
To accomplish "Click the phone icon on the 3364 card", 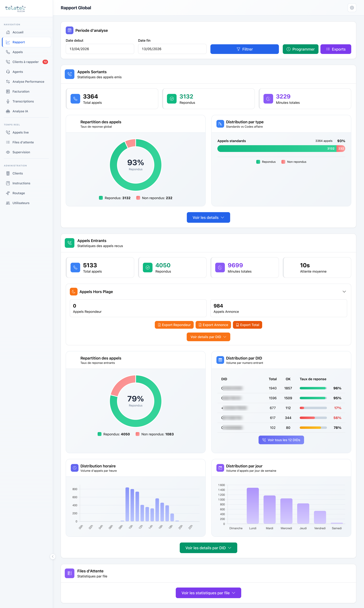I will click(x=75, y=99).
